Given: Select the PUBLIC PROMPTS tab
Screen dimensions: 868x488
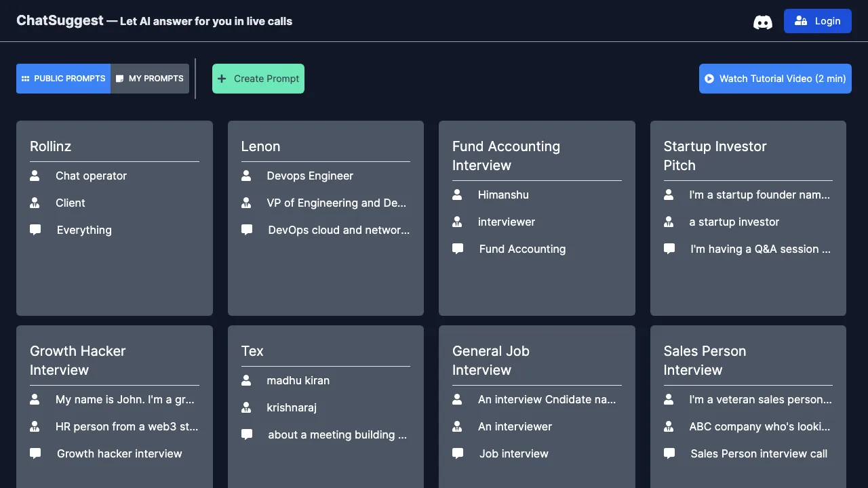Looking at the screenshot, I should click(63, 78).
